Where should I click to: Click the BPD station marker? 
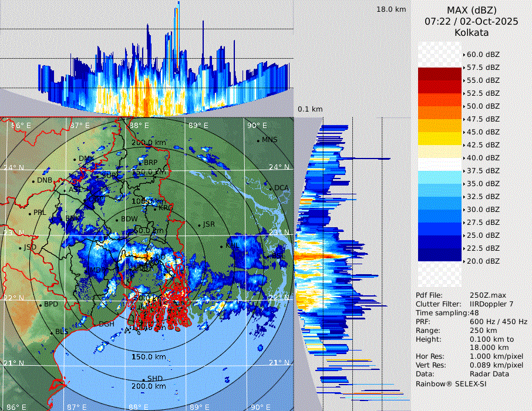[x=41, y=305]
